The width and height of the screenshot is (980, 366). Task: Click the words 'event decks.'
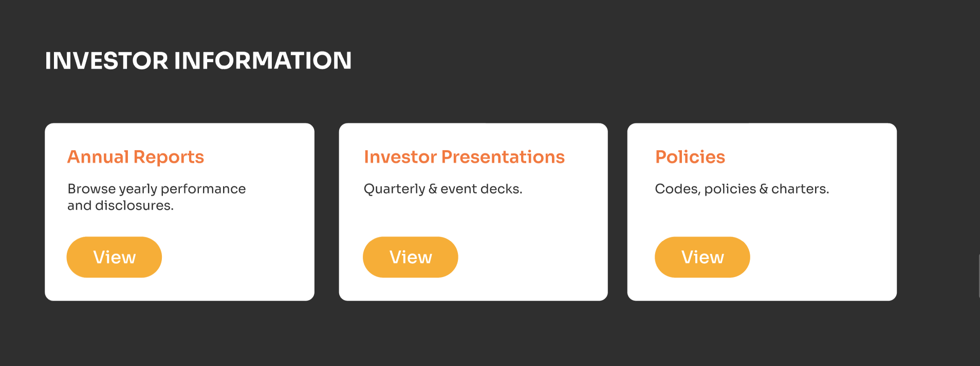tap(481, 189)
